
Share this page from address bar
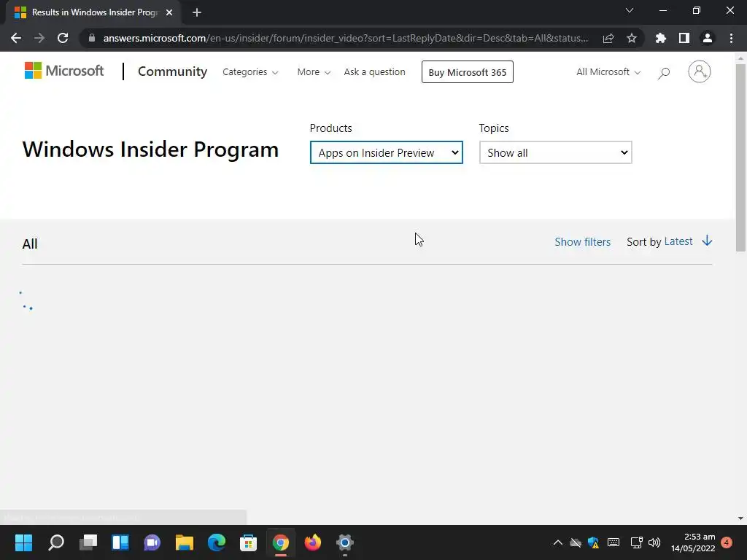click(x=608, y=38)
